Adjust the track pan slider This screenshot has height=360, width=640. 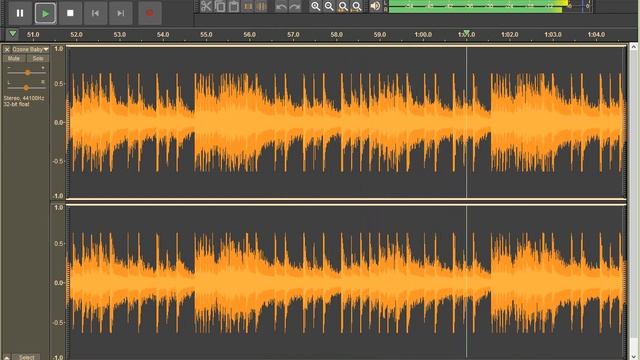26,88
